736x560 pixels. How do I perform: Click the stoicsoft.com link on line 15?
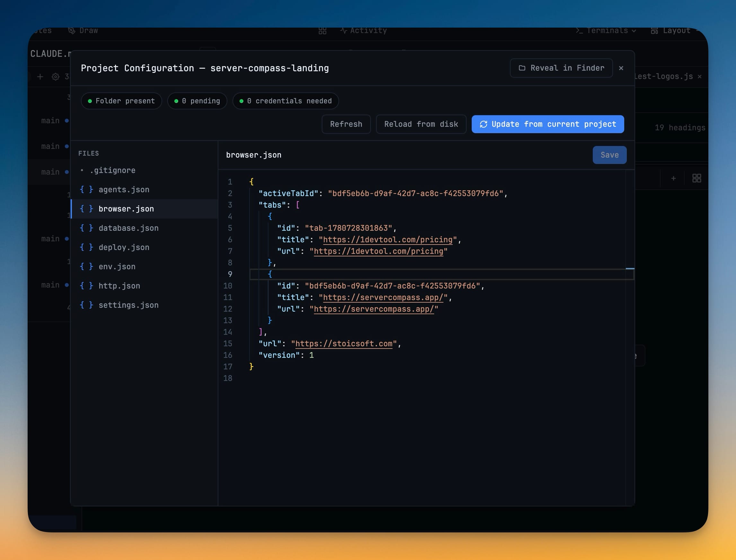(x=344, y=344)
